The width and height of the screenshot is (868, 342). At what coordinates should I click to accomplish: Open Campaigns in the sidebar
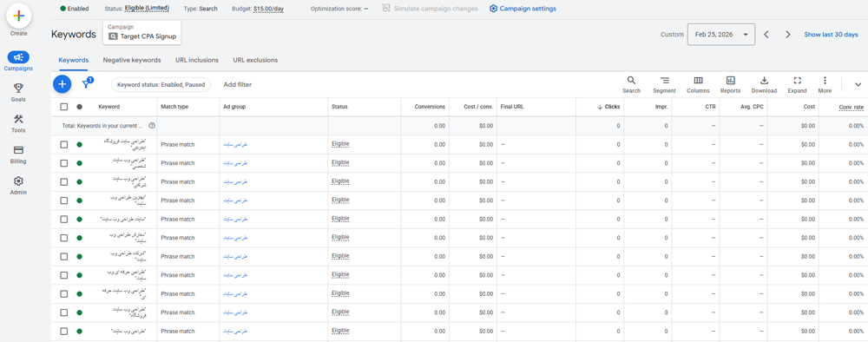tap(18, 62)
